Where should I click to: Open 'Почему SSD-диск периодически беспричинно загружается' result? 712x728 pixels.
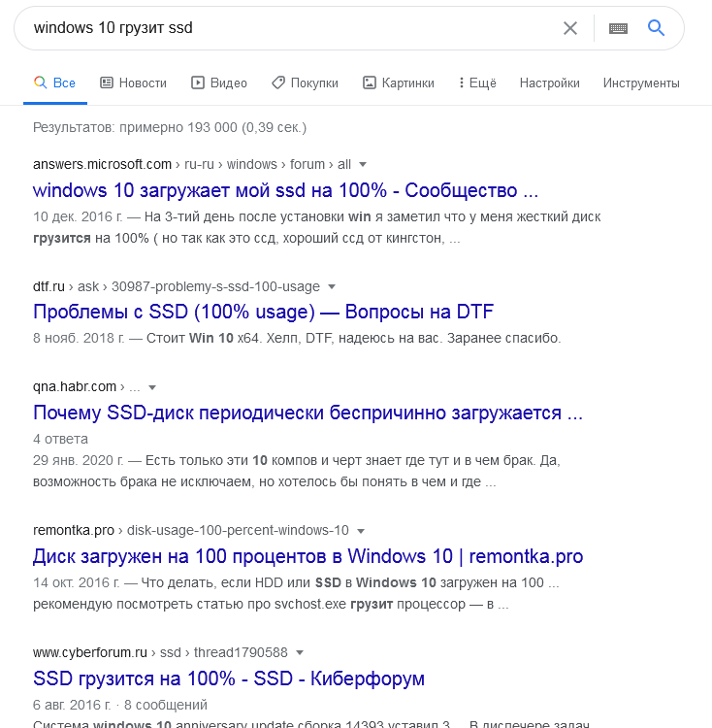click(x=308, y=413)
